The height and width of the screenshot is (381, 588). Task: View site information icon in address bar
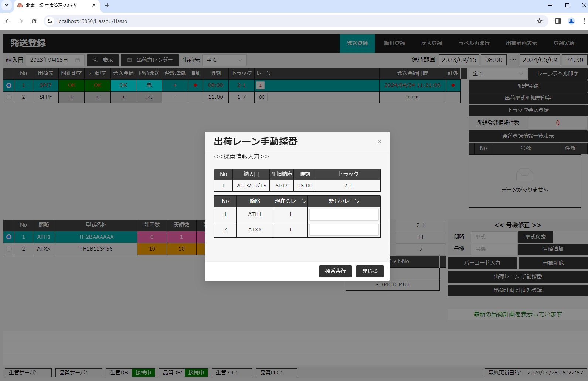pos(50,21)
